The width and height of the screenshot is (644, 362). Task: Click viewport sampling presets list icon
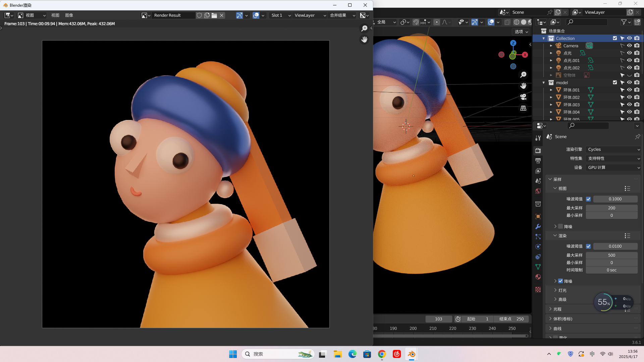click(x=627, y=189)
